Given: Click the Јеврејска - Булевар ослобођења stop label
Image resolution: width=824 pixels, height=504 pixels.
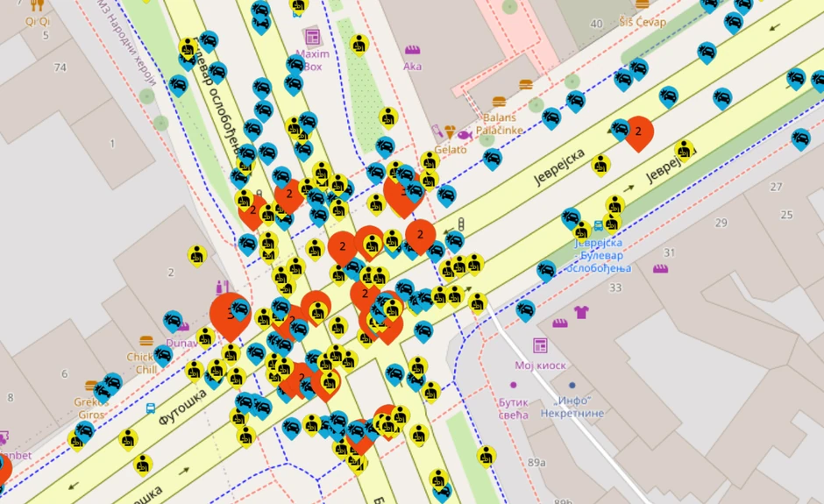Looking at the screenshot, I should pyautogui.click(x=599, y=255).
